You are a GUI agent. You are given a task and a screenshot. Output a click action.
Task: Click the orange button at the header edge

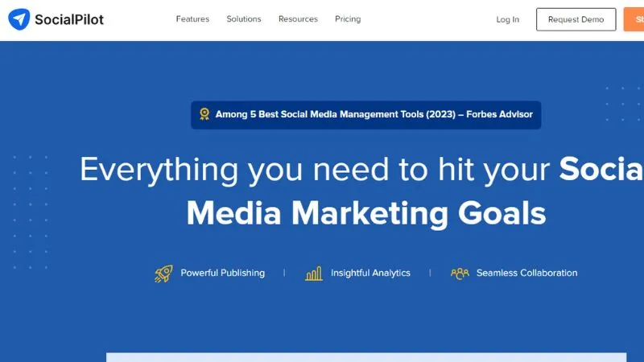[634, 19]
